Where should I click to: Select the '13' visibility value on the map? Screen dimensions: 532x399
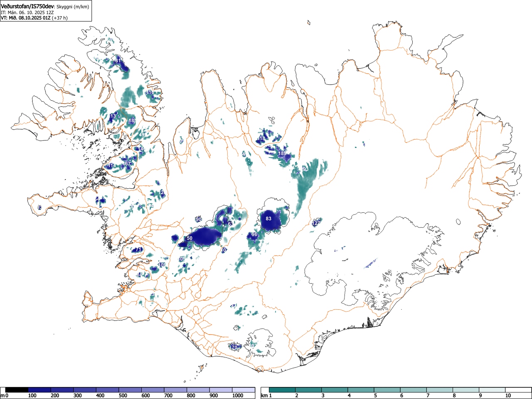113,116
